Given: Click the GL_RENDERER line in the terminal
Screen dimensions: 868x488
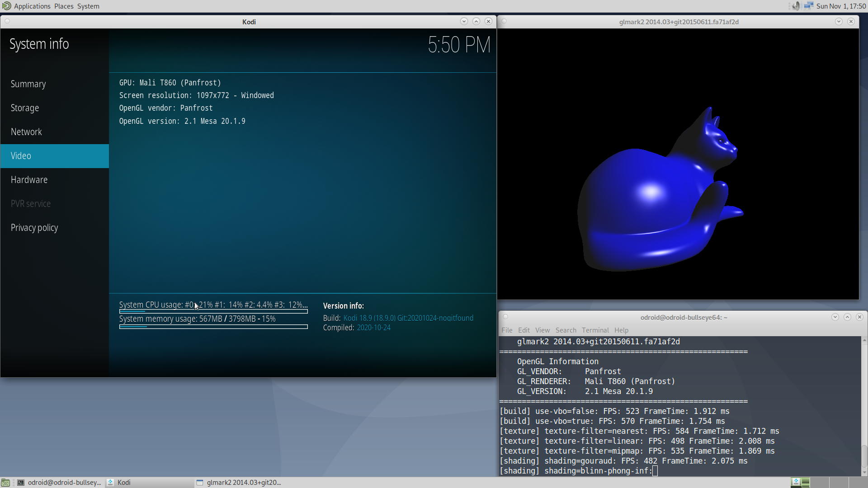Looking at the screenshot, I should pos(596,381).
